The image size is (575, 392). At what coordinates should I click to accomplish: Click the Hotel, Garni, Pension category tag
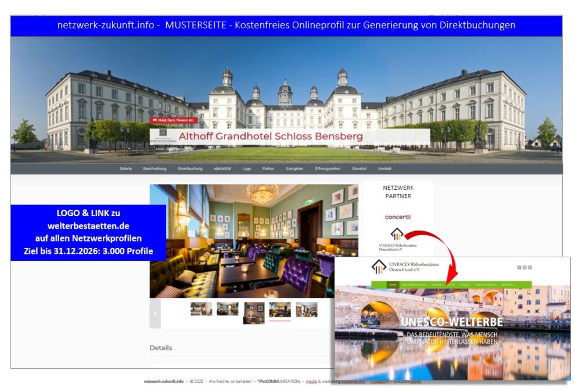(174, 120)
